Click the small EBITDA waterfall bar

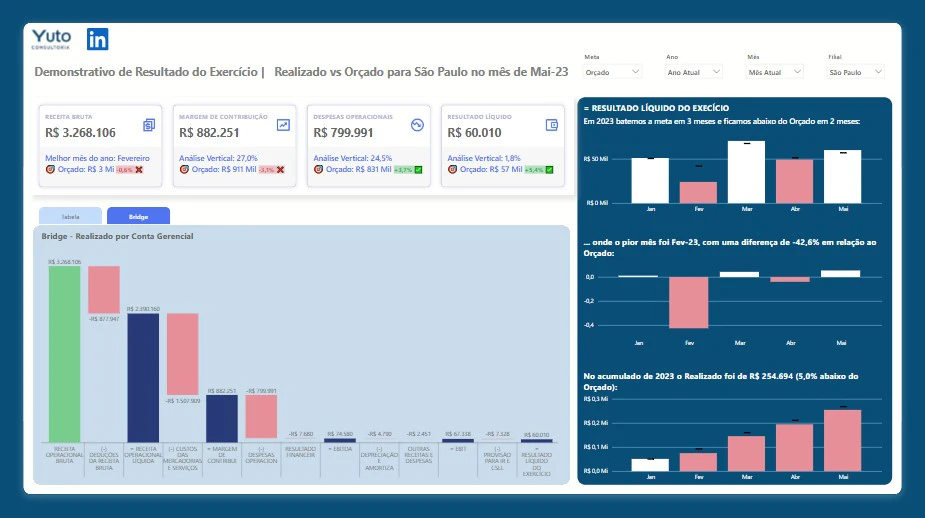coord(340,440)
